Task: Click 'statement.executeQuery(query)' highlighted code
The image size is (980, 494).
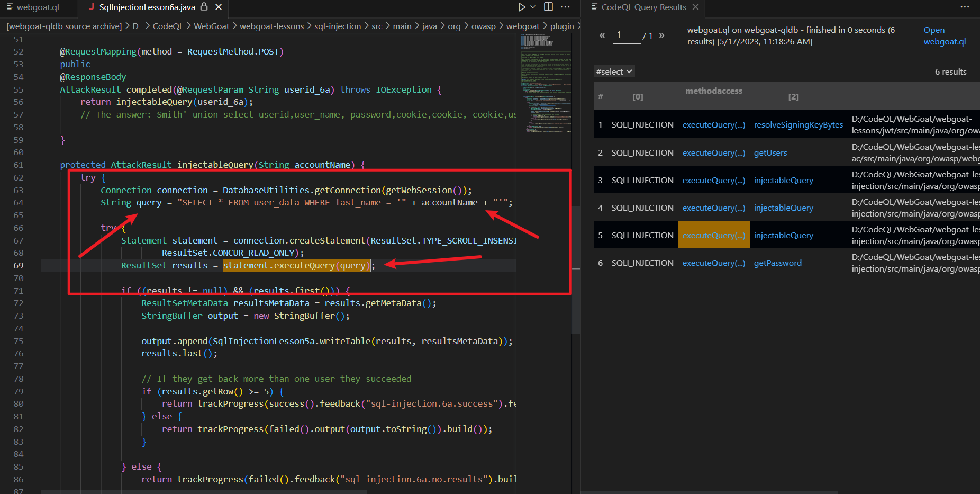Action: [296, 266]
